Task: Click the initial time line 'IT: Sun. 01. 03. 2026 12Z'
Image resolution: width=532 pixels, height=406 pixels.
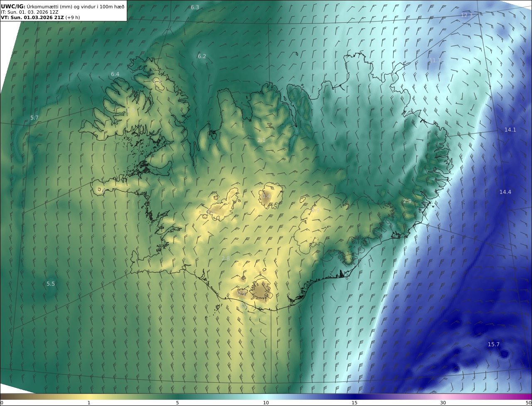Action: click(x=30, y=12)
